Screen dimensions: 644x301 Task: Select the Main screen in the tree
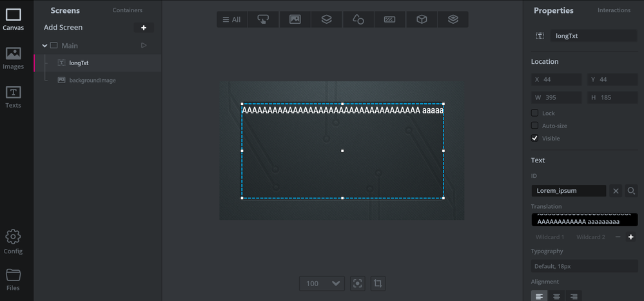click(x=70, y=46)
